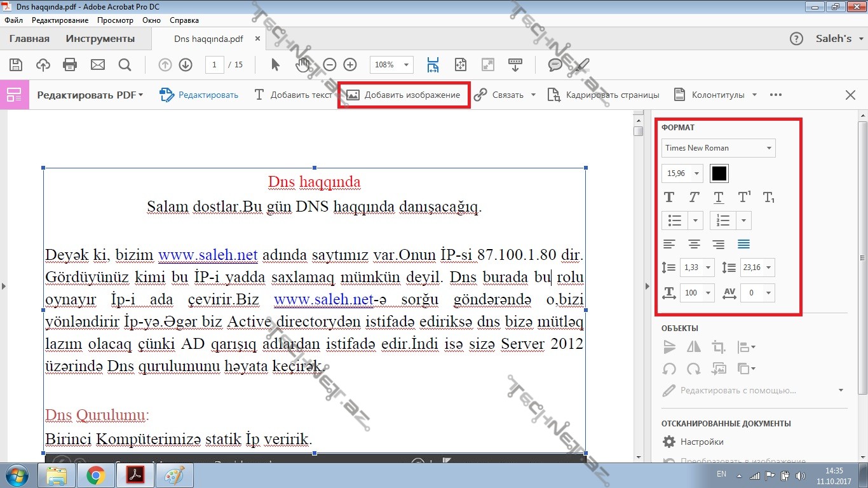Click Добавить текст button
Image resolution: width=868 pixels, height=488 pixels.
coord(294,95)
